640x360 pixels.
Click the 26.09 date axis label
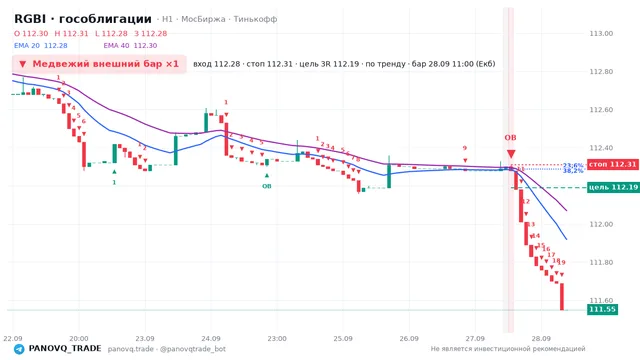[x=409, y=338]
